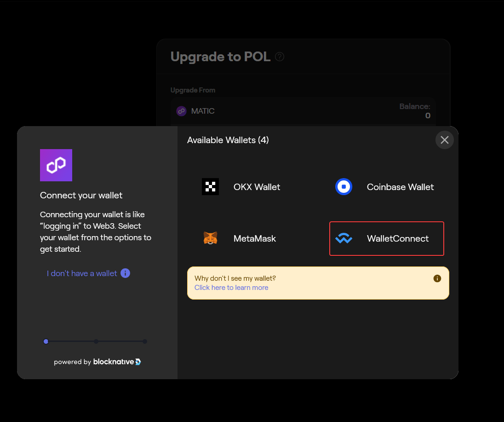Screen dimensions: 504x422
Task: Click the first step dot in progress indicator
Action: 46,341
